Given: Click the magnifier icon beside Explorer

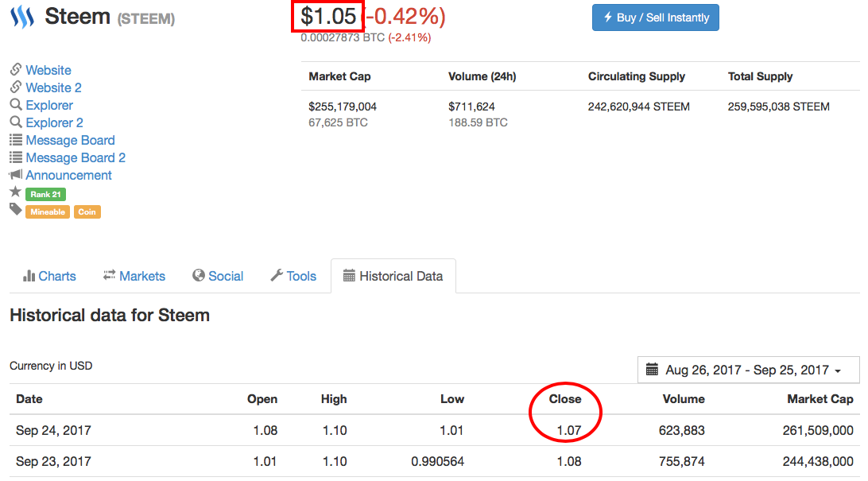Looking at the screenshot, I should 16,105.
